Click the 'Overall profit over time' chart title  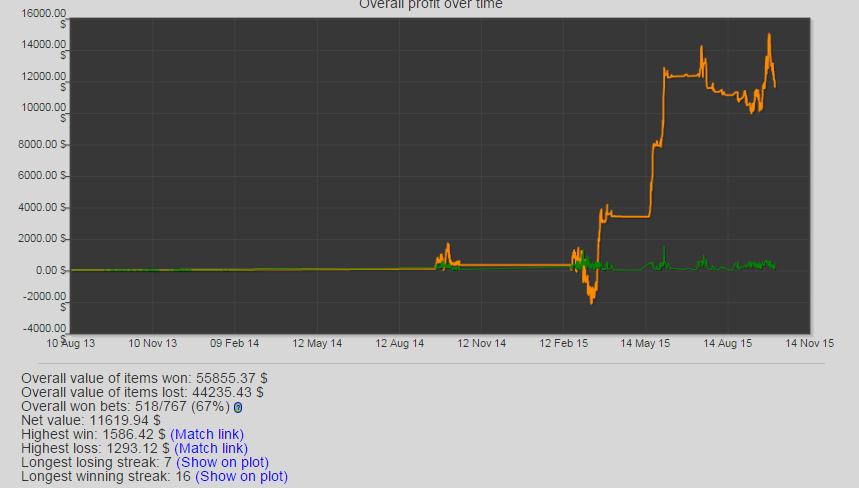(431, 4)
